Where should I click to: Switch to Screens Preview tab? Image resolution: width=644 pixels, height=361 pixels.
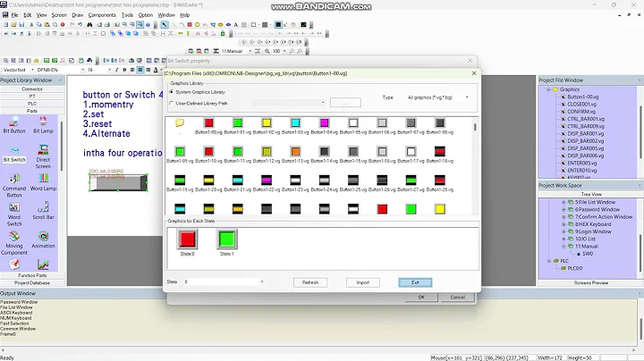tap(591, 283)
